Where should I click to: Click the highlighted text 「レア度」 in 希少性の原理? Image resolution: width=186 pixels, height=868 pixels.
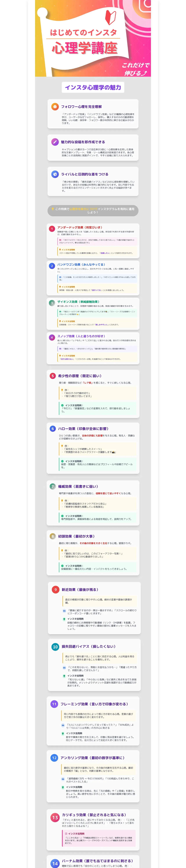click(88, 383)
